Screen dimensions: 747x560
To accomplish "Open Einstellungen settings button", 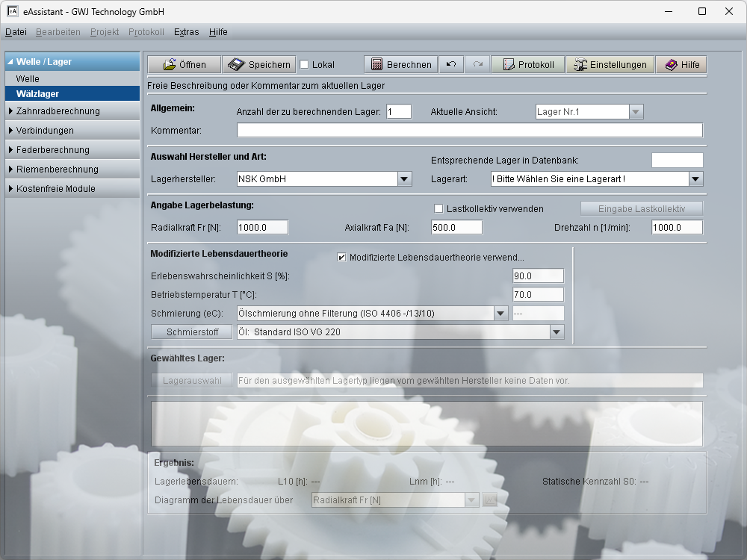I will tap(610, 65).
